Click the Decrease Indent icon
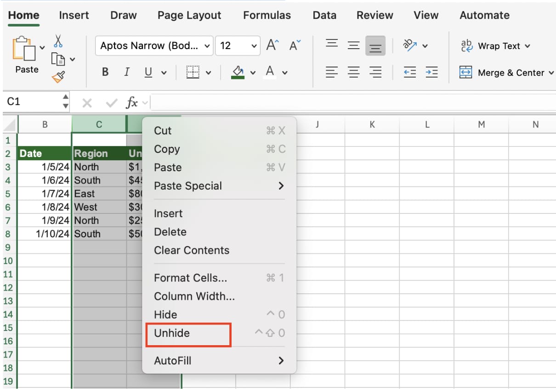 click(x=409, y=72)
